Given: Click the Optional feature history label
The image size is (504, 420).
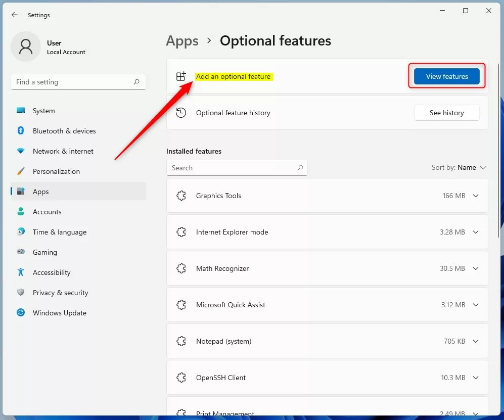Looking at the screenshot, I should click(233, 113).
